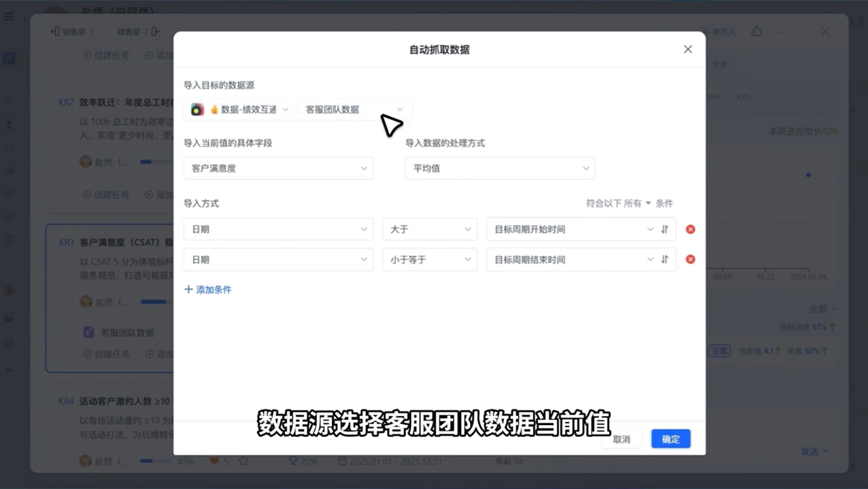
Task: Click the thumbs-up icon in background window
Action: (x=757, y=31)
